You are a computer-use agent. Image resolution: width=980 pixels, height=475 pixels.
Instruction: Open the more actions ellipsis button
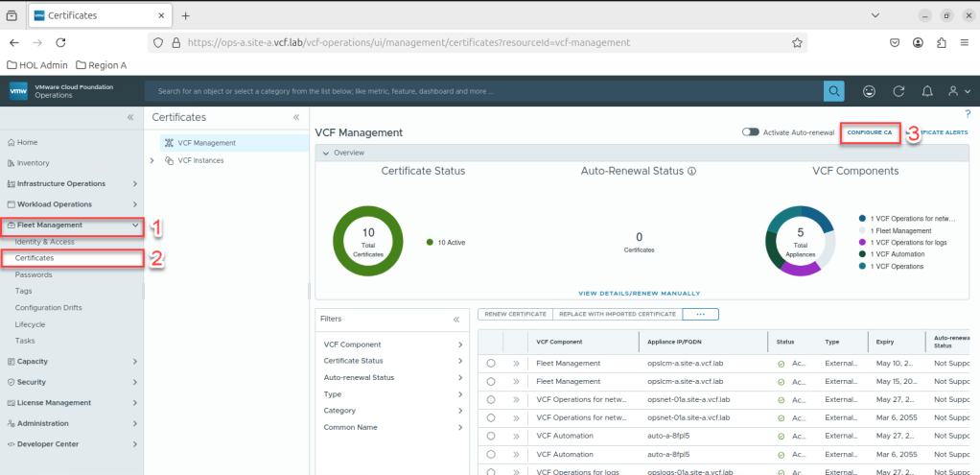click(x=701, y=314)
